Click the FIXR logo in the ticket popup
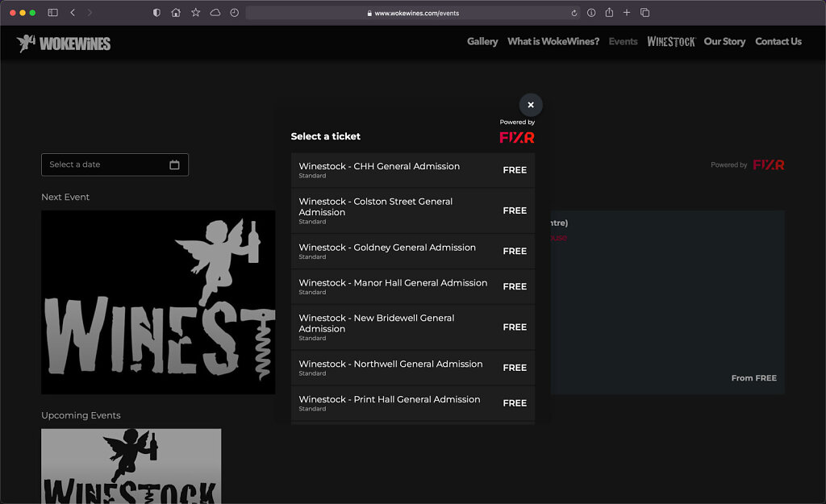 [517, 137]
